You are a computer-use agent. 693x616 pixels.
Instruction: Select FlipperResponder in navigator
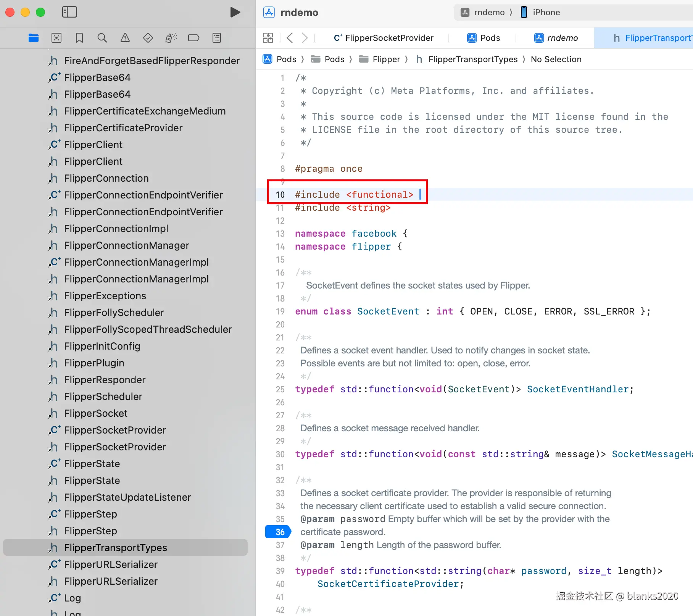click(97, 380)
